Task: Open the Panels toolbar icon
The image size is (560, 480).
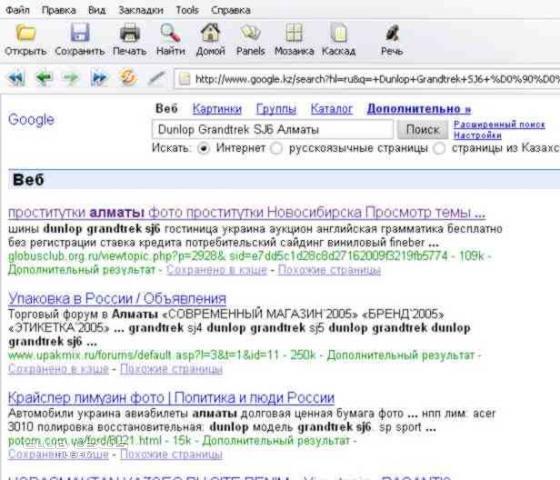Action: pyautogui.click(x=250, y=33)
